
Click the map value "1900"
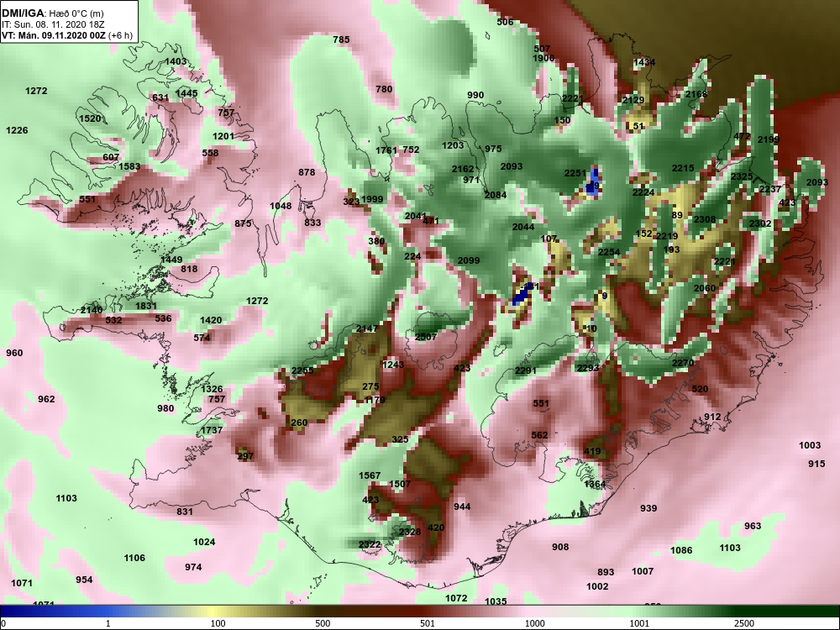coord(543,58)
